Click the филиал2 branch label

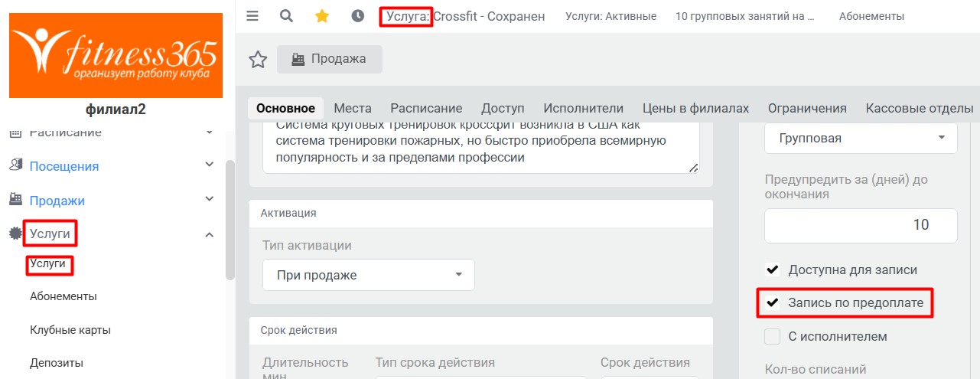coord(116,109)
